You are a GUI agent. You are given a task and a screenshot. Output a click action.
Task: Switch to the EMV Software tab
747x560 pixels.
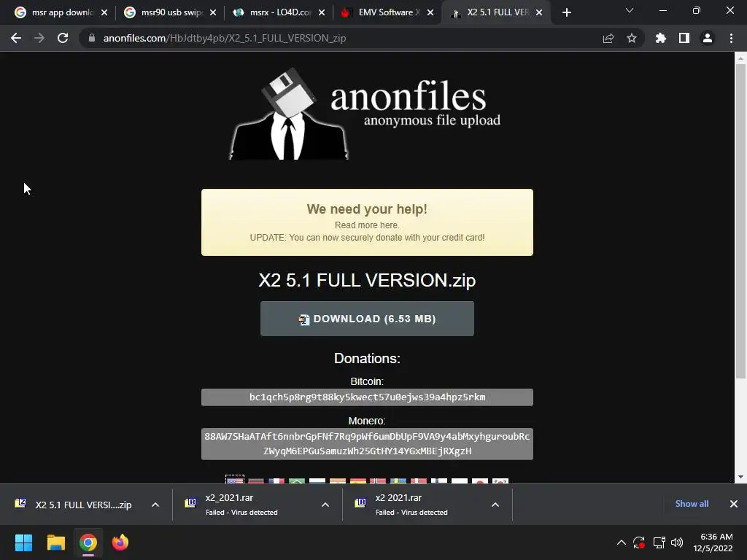(382, 12)
